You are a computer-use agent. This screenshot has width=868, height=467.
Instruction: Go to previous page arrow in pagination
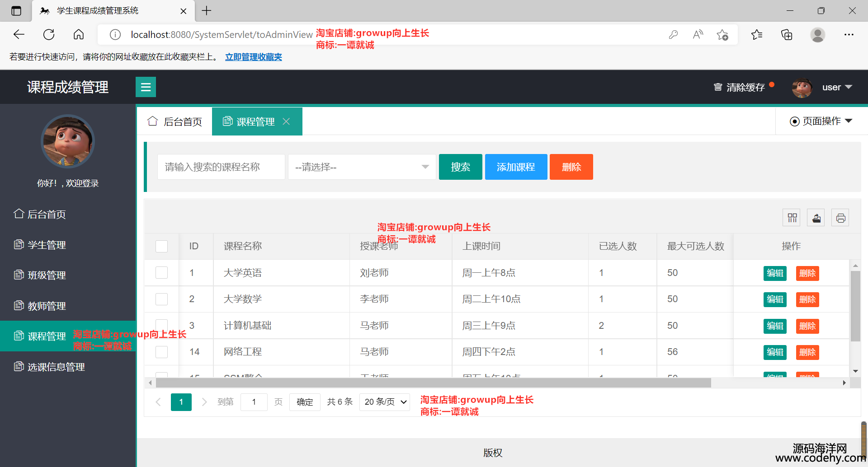coord(158,402)
